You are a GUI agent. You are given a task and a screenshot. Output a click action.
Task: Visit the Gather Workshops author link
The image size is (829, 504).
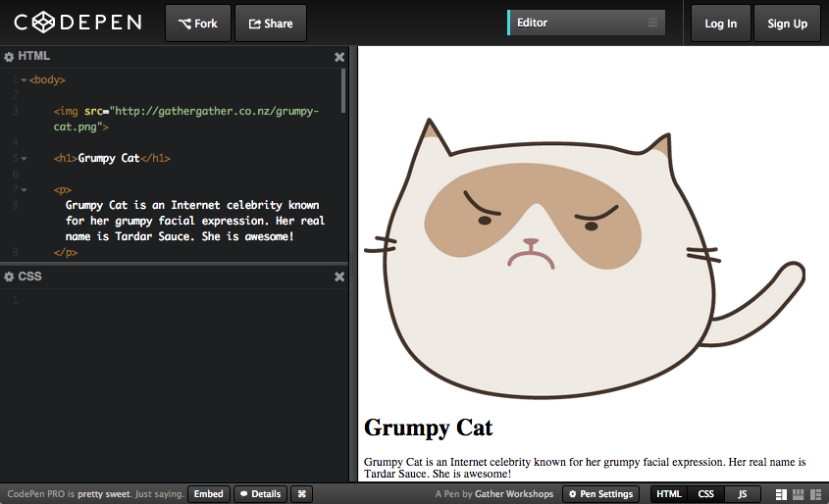514,494
